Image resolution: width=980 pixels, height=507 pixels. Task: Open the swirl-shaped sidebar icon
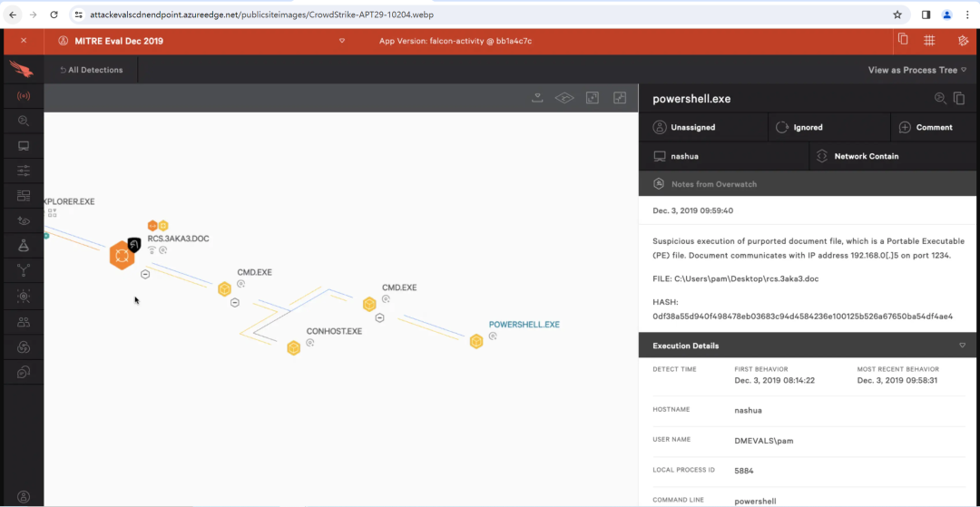point(23,347)
